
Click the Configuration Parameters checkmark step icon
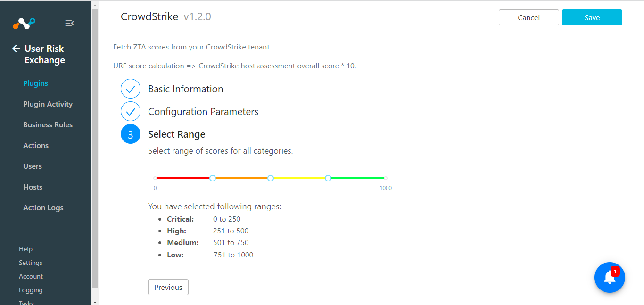click(x=131, y=112)
